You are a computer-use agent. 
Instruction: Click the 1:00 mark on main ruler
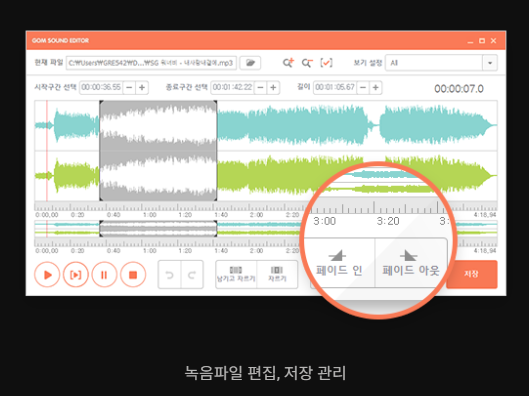[150, 215]
